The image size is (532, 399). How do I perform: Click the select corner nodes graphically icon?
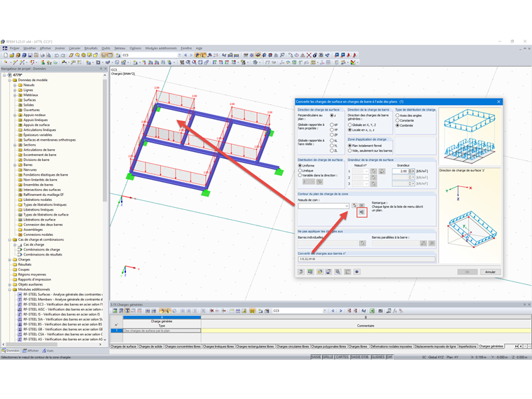pos(355,206)
